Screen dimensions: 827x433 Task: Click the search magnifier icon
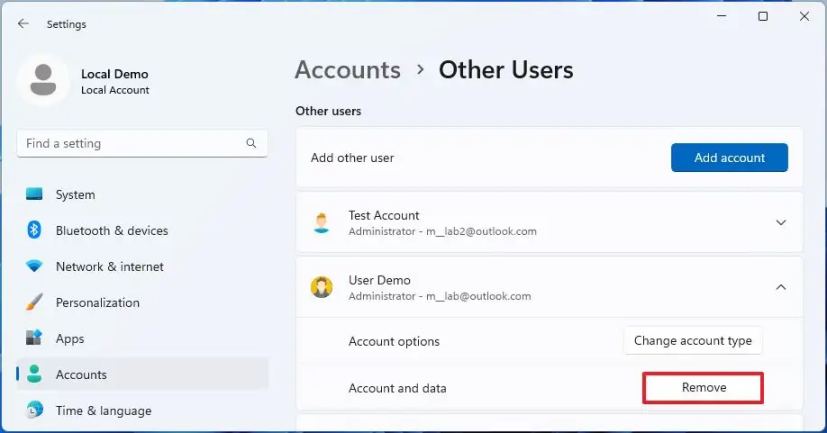coord(251,143)
